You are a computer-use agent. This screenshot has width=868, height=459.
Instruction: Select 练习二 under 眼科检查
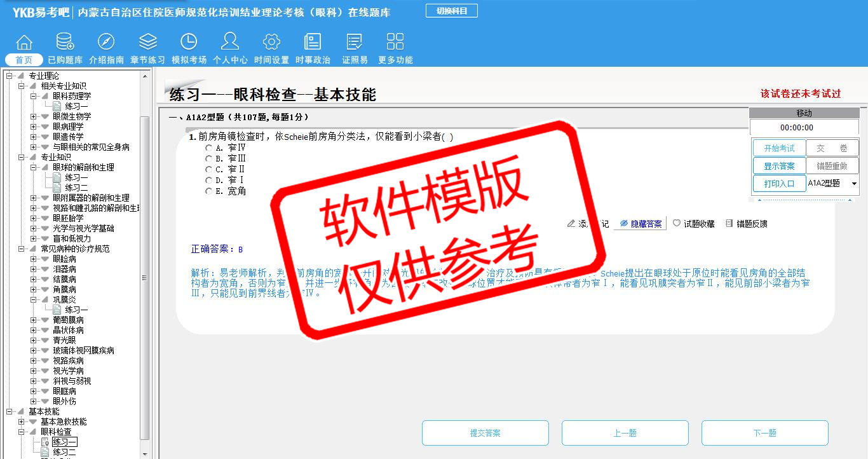click(x=64, y=452)
